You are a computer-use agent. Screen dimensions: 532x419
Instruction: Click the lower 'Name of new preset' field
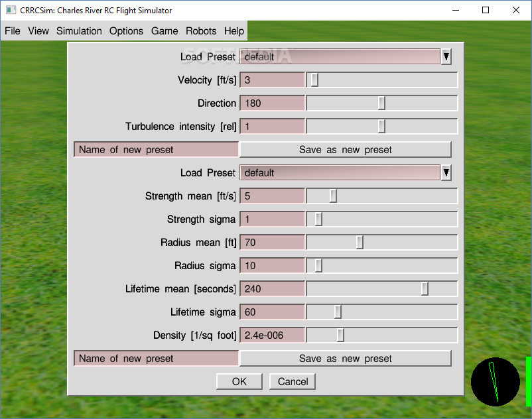click(157, 358)
